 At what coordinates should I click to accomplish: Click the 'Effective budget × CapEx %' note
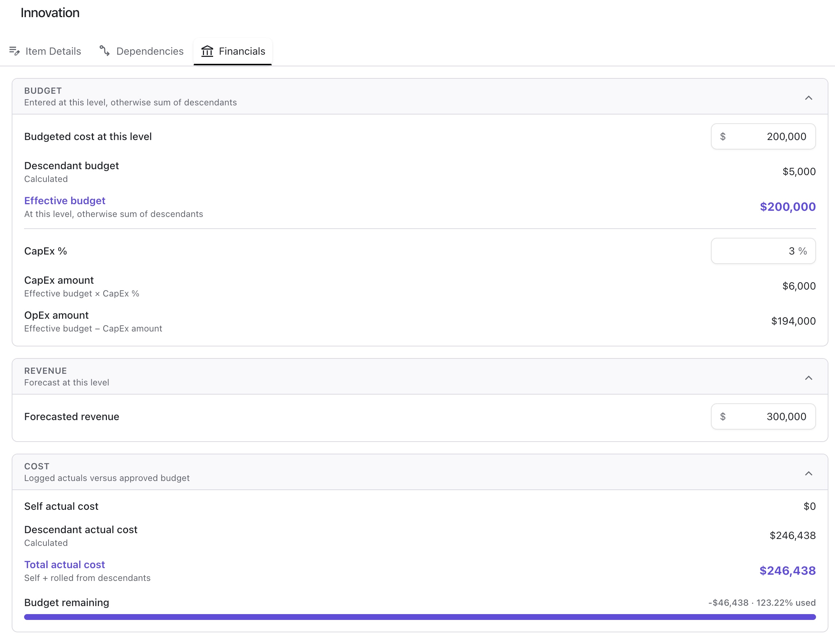pos(82,293)
